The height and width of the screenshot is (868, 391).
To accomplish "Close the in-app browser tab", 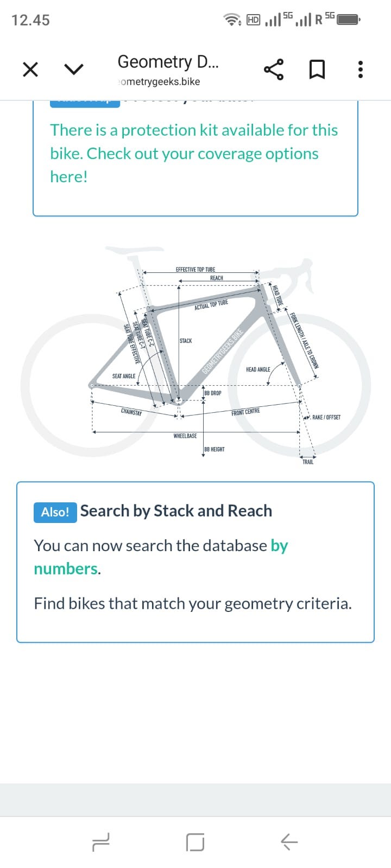I will [30, 69].
